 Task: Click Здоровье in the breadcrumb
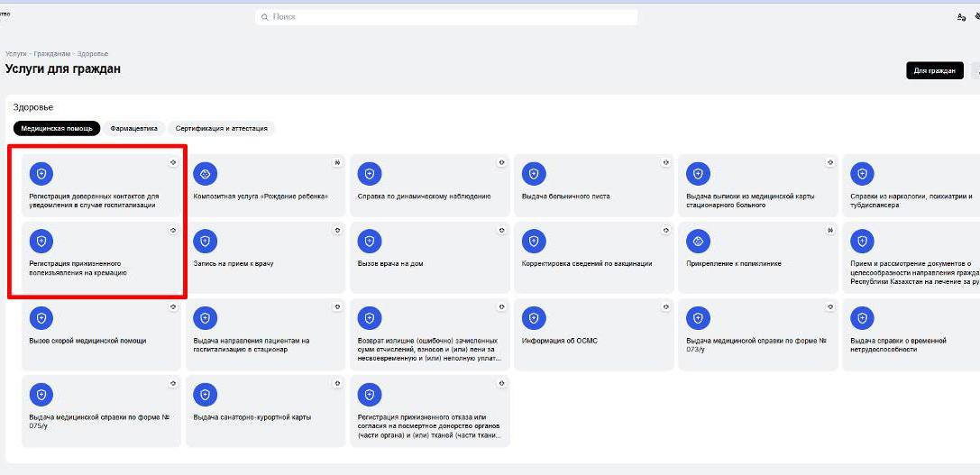coord(93,54)
